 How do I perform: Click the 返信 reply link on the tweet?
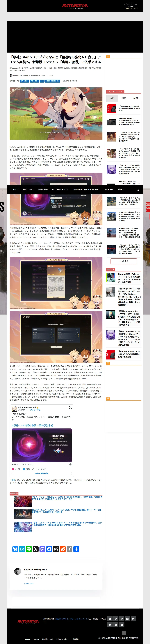pos(27,469)
